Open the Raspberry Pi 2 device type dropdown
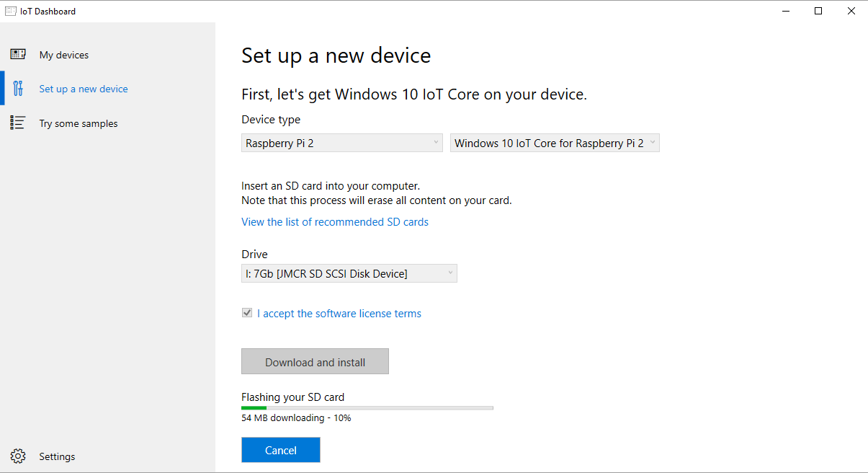Screen dimensions: 868x473 click(x=341, y=142)
